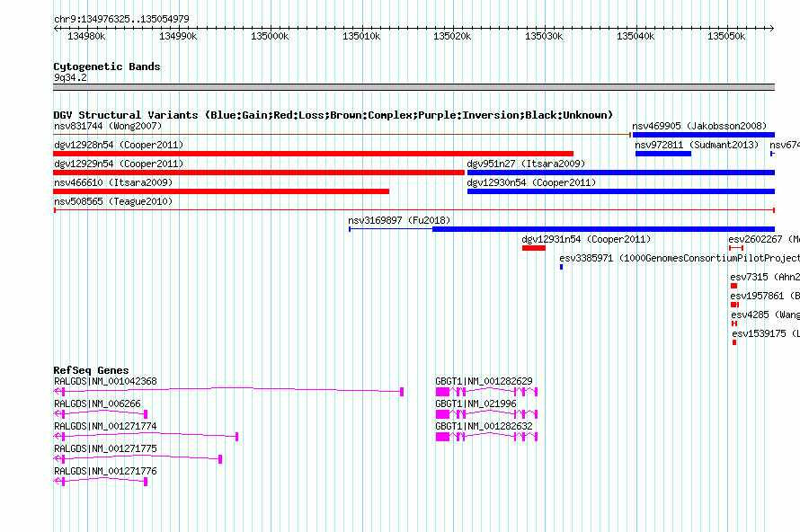Viewport: 800px width, 532px height.
Task: Click the esv1957861 variant label
Action: pyautogui.click(x=765, y=296)
